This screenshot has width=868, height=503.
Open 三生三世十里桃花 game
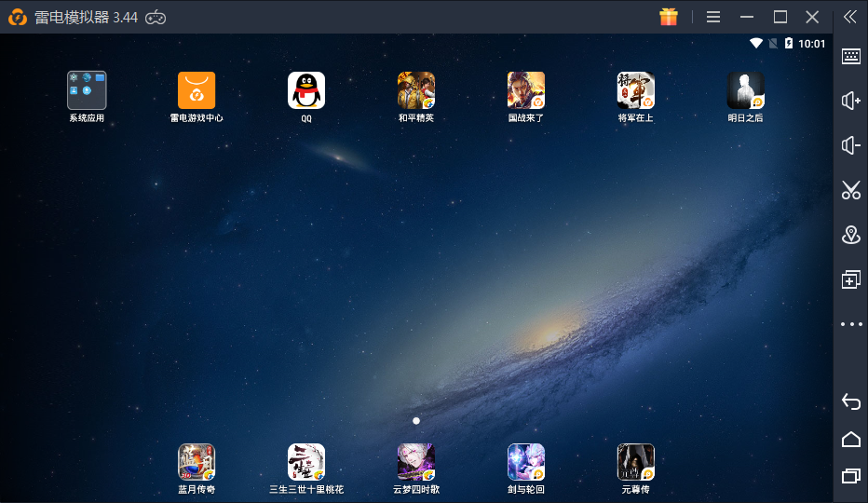point(306,462)
